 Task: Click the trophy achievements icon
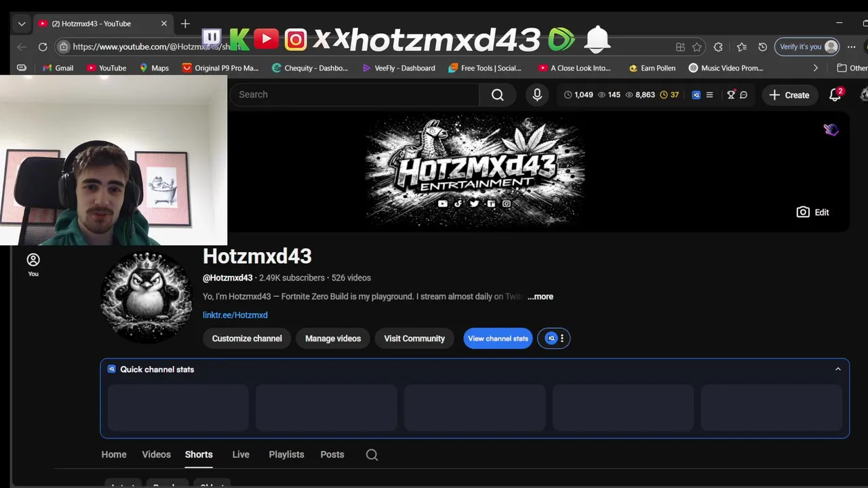[x=731, y=95]
